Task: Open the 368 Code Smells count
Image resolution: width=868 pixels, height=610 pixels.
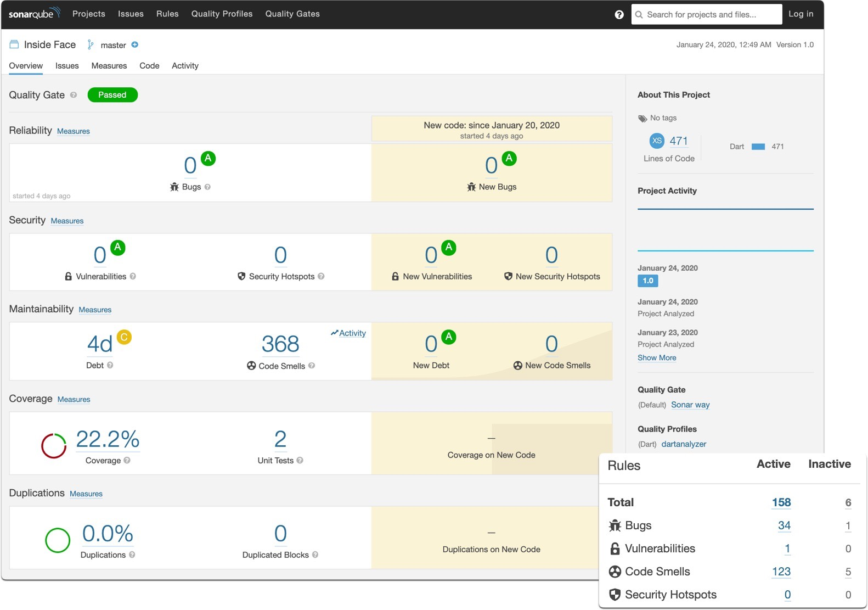Action: (x=280, y=344)
